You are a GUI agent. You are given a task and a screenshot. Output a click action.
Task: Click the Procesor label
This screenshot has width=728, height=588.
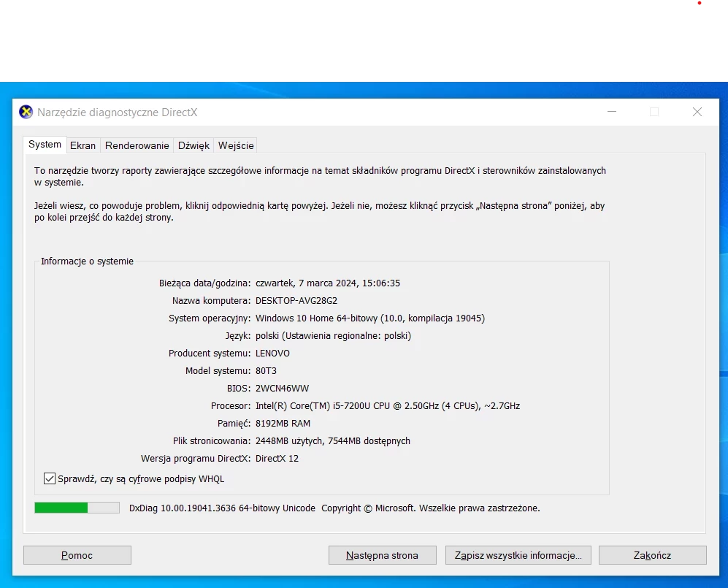231,406
